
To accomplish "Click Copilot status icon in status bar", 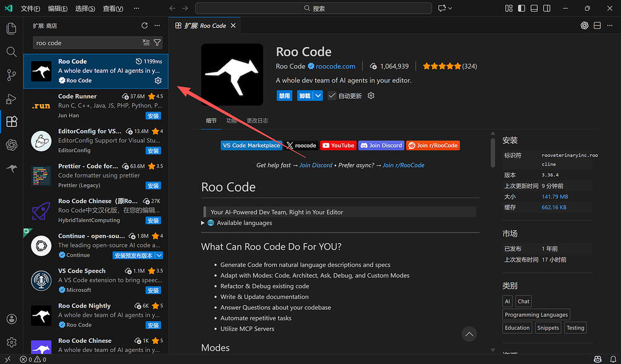I will [598, 359].
